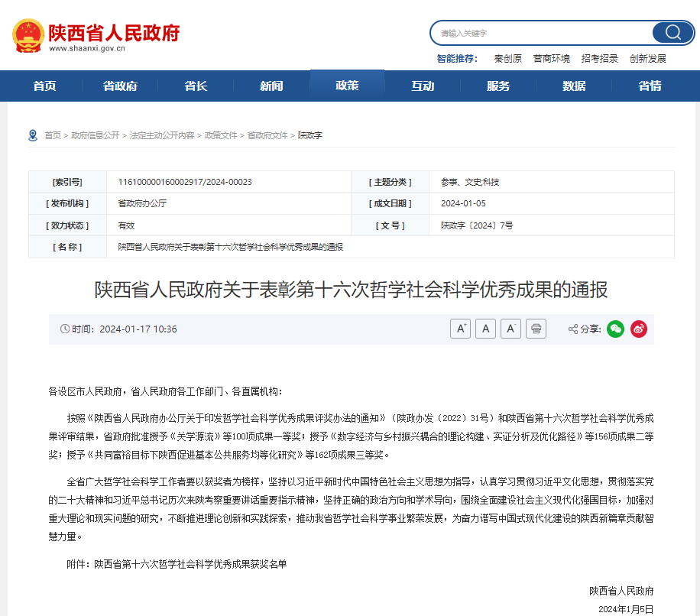Reset text size with middle A icon
The width and height of the screenshot is (700, 616).
485,329
